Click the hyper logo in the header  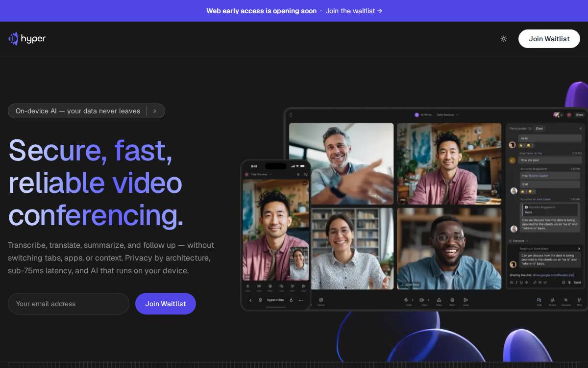27,39
